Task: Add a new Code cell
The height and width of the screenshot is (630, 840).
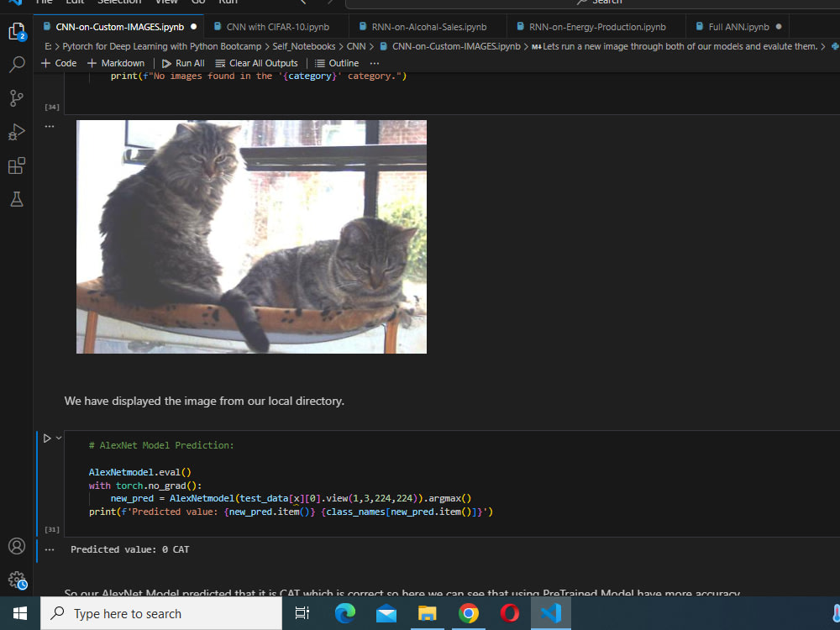Action: 59,63
